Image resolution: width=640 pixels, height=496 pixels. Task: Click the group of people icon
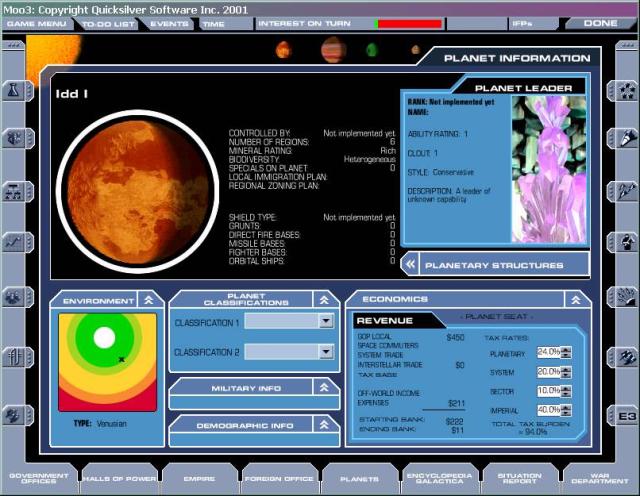click(x=15, y=297)
